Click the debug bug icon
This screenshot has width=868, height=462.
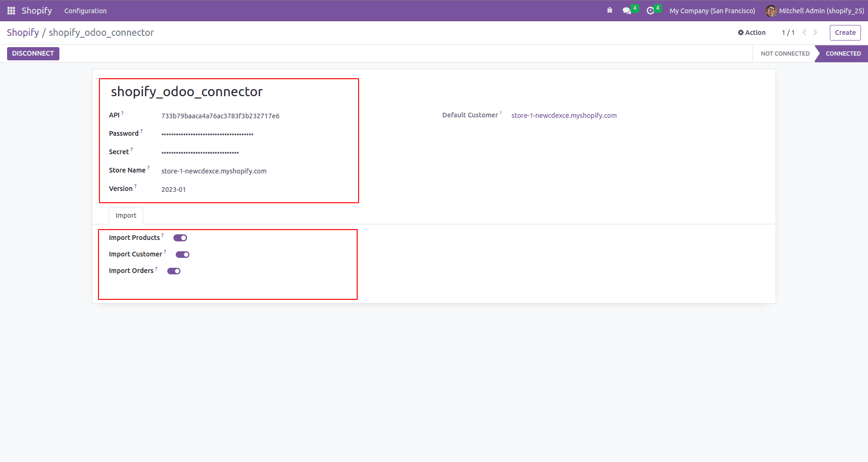[610, 10]
